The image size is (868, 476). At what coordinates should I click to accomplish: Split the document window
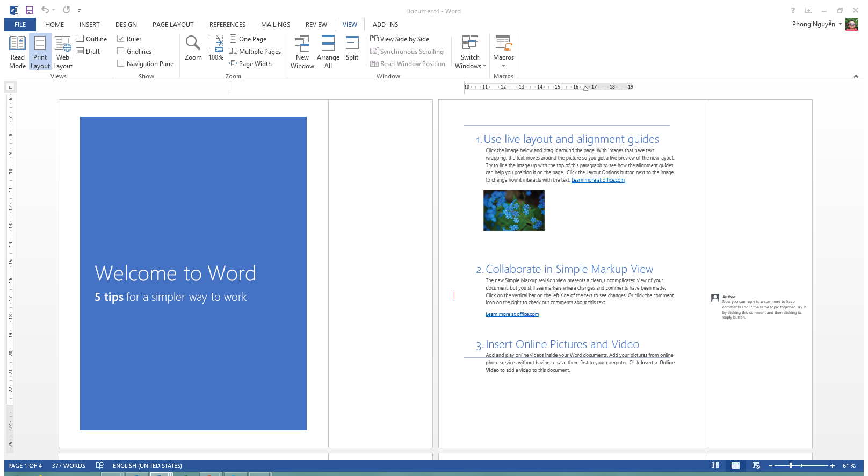coord(352,48)
